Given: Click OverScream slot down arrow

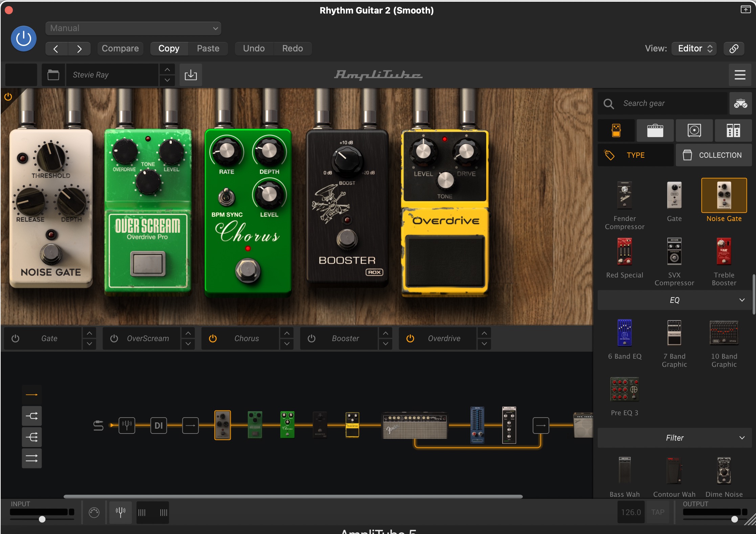Looking at the screenshot, I should [188, 344].
